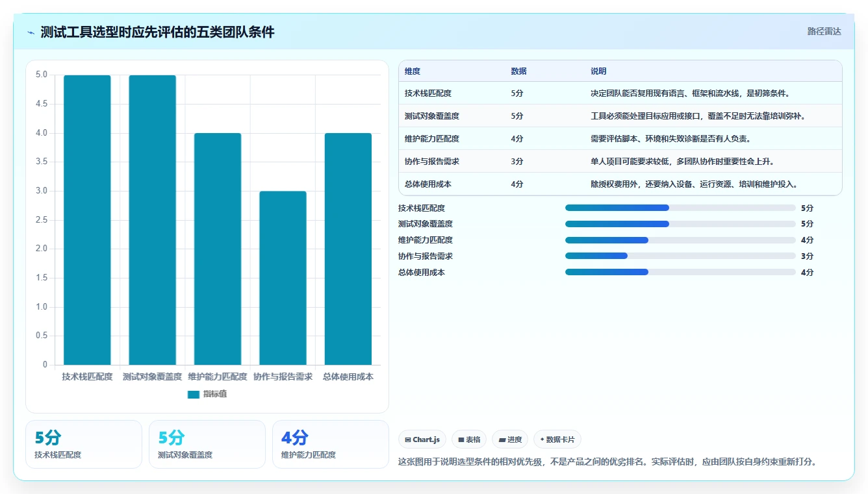Click the 测试对象覆盖度 bar in chart

(152, 220)
